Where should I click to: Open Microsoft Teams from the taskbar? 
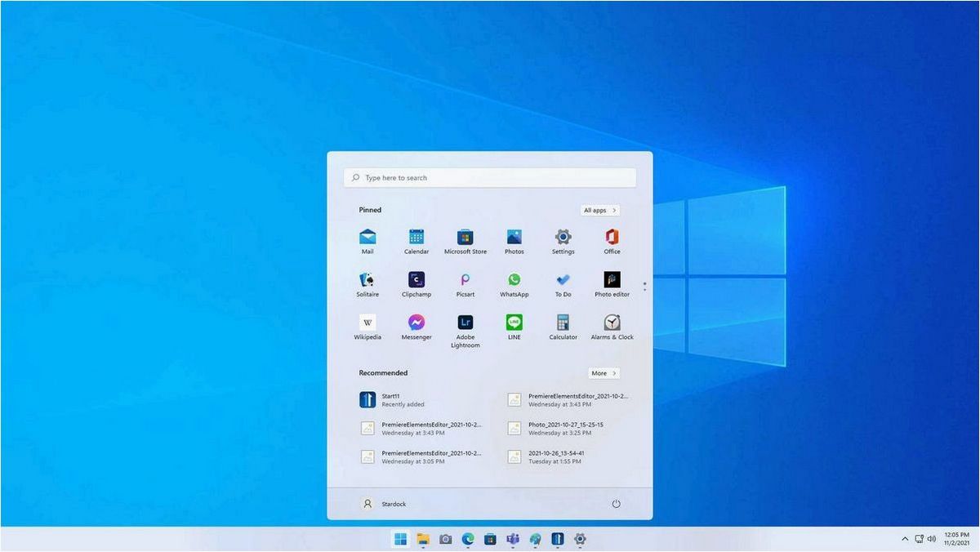(513, 539)
